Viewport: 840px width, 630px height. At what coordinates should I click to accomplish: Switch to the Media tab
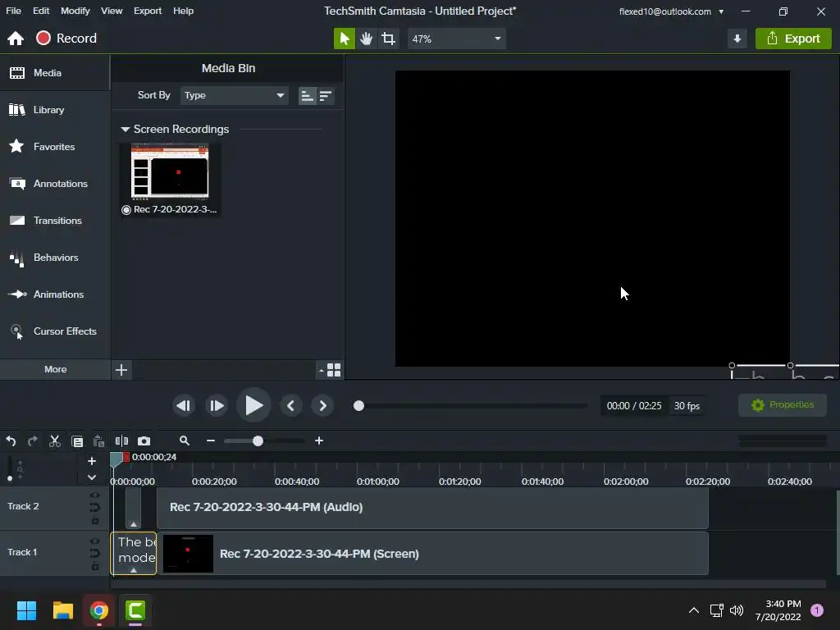[x=55, y=73]
